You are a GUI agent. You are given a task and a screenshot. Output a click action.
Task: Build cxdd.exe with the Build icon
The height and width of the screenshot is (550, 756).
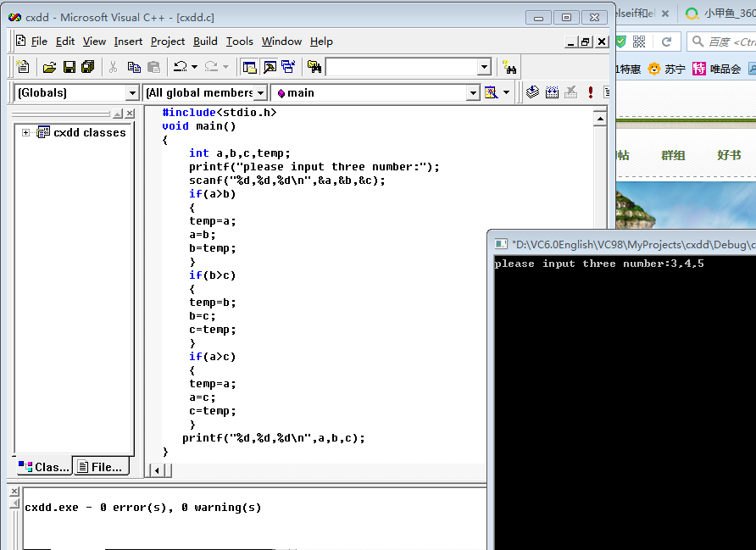tap(552, 92)
